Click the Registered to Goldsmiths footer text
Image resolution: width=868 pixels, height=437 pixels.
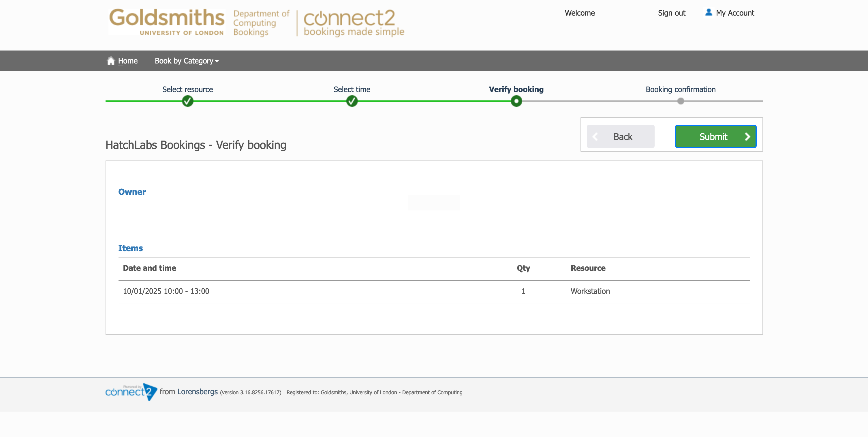374,393
